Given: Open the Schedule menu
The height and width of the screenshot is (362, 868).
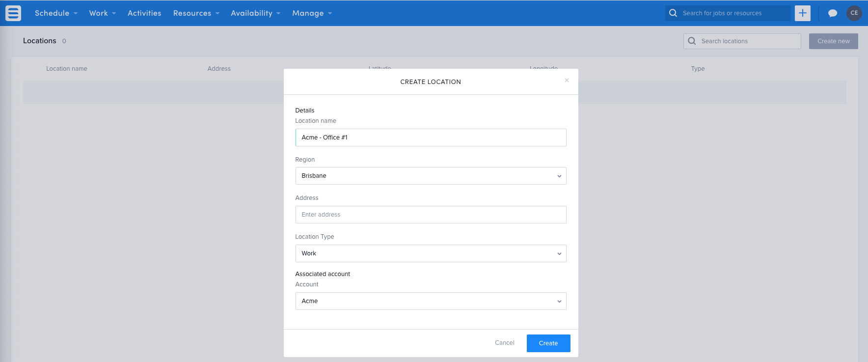Looking at the screenshot, I should 55,13.
